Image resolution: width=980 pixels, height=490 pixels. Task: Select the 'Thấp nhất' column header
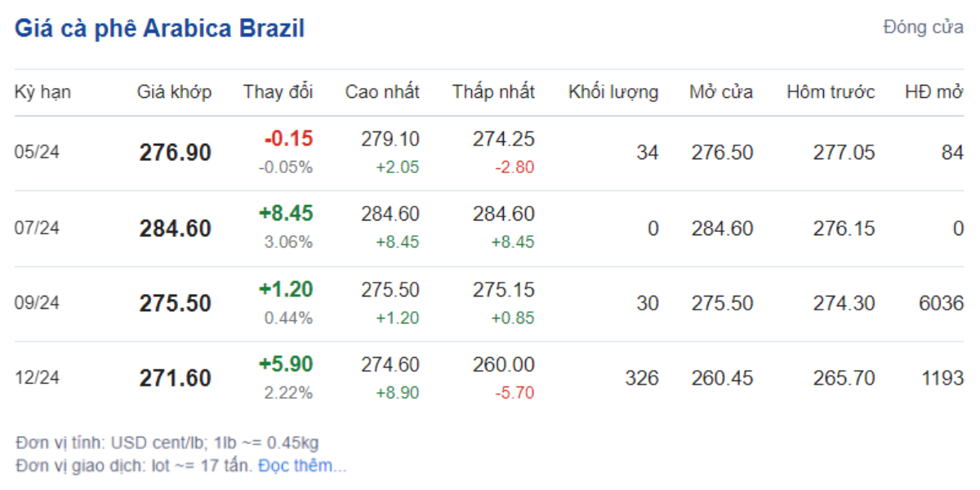pyautogui.click(x=493, y=92)
